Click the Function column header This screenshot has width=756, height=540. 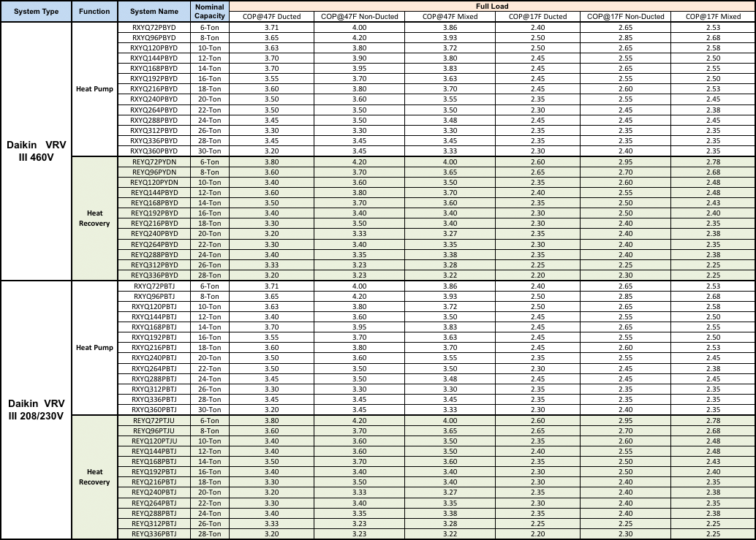94,12
